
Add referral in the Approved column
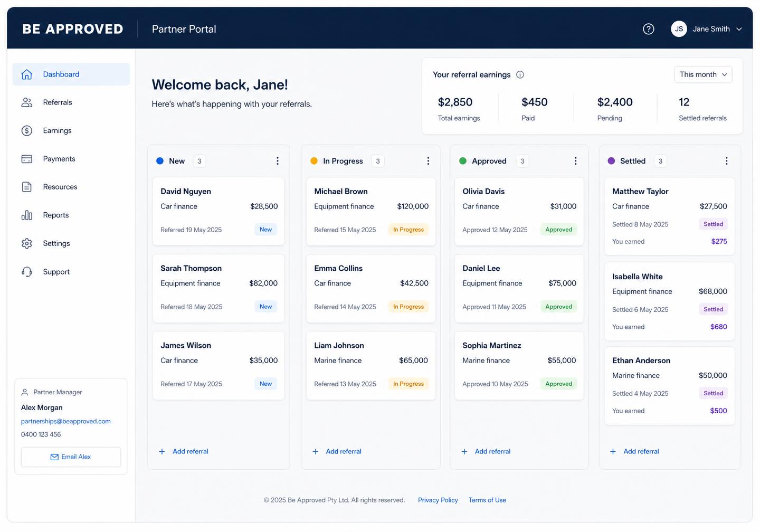pyautogui.click(x=486, y=452)
